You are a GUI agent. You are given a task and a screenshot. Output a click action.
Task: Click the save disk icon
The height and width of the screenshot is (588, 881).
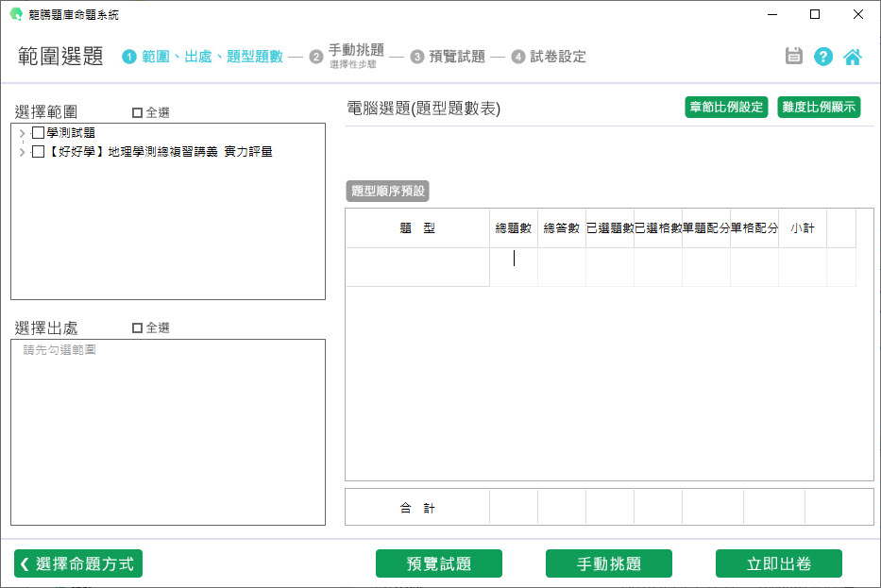(794, 57)
